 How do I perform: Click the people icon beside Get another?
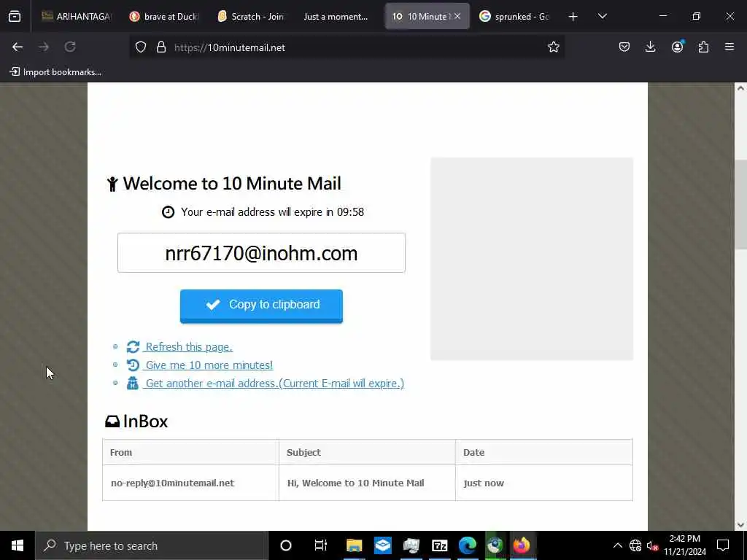click(x=133, y=383)
